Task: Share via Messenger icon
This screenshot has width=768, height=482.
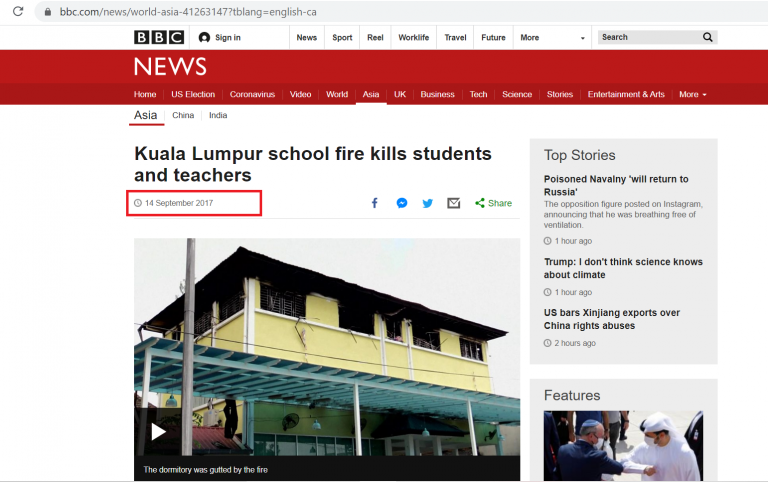Action: coord(402,203)
